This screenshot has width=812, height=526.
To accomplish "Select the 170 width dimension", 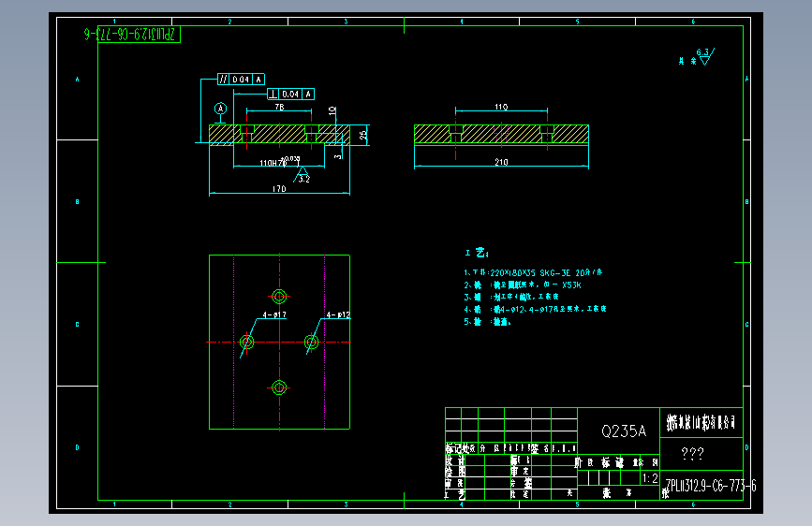I will tap(279, 188).
